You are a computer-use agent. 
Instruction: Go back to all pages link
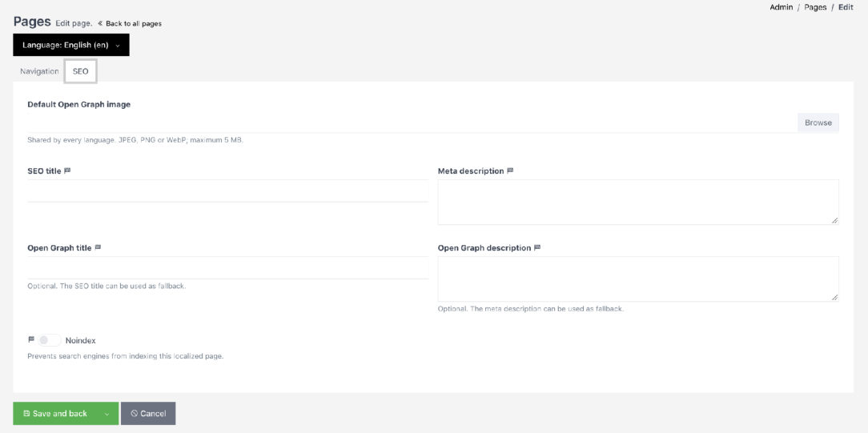coord(130,24)
